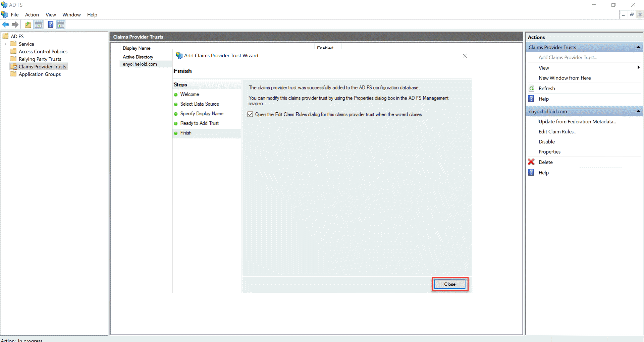Open the Window menu
Viewport: 644px width, 342px height.
click(71, 15)
